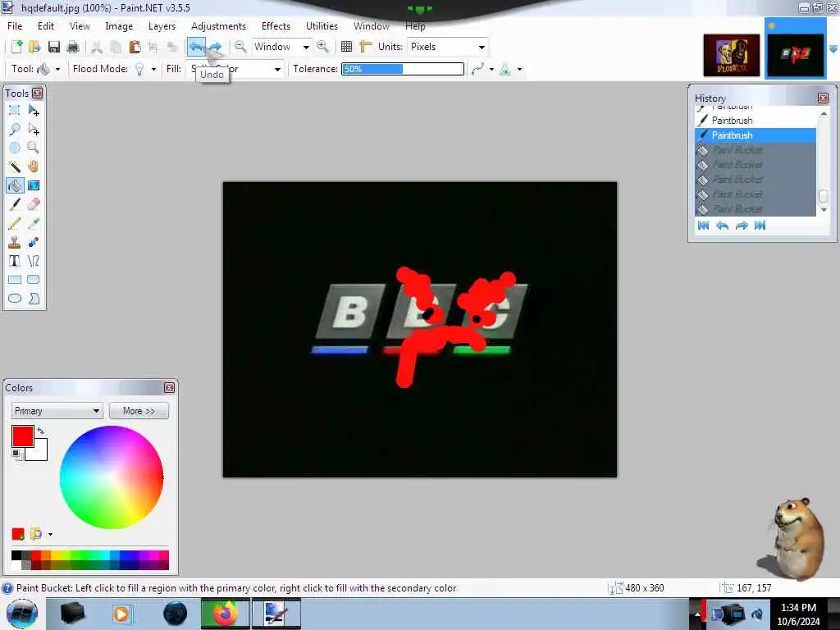The height and width of the screenshot is (630, 840).
Task: Select the Ellipse shape tool
Action: click(15, 299)
